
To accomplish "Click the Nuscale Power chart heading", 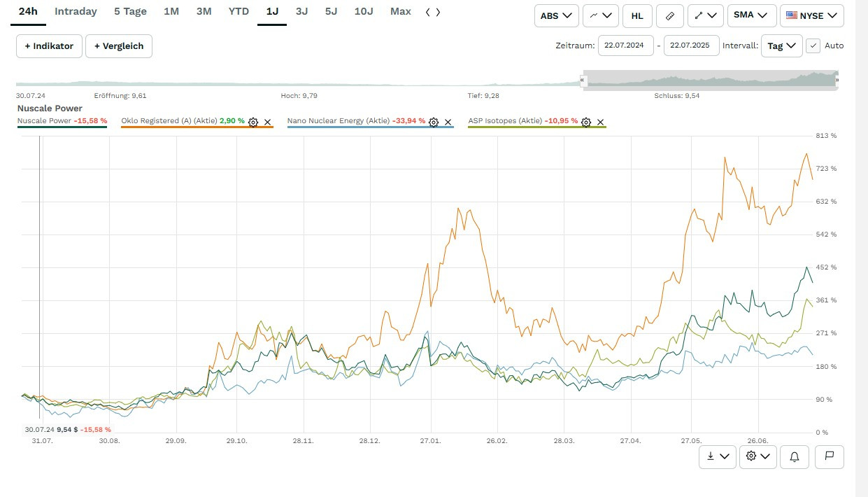I will click(50, 108).
